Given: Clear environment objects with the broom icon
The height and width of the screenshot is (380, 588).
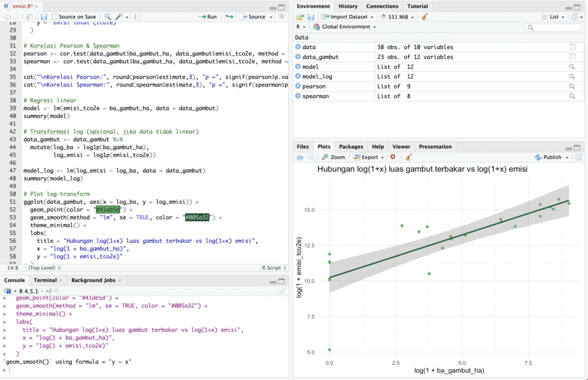Looking at the screenshot, I should (424, 17).
